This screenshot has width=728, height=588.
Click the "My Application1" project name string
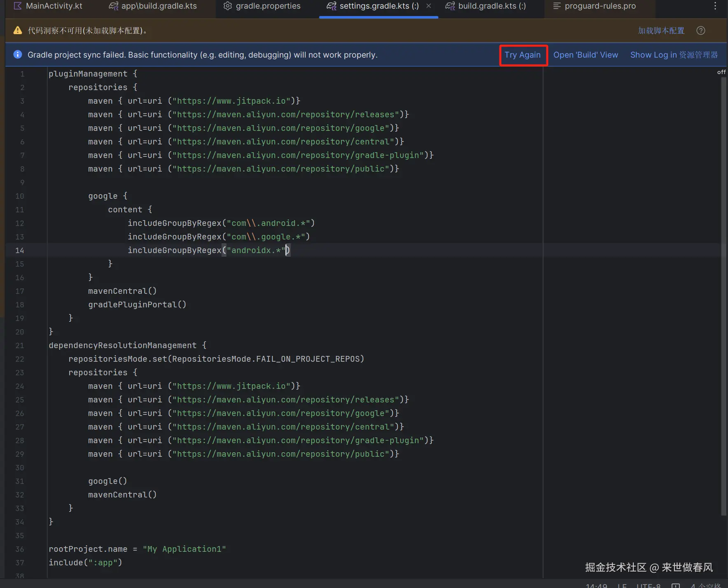point(184,549)
